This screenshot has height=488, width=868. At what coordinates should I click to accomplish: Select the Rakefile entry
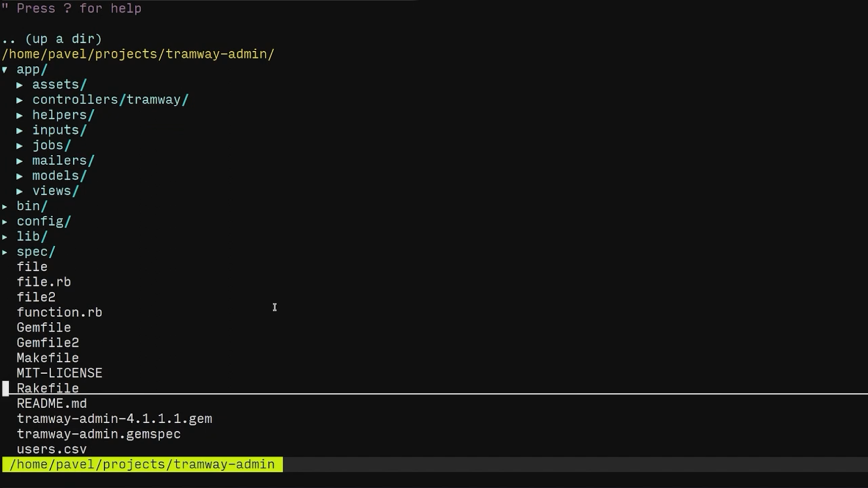[48, 388]
